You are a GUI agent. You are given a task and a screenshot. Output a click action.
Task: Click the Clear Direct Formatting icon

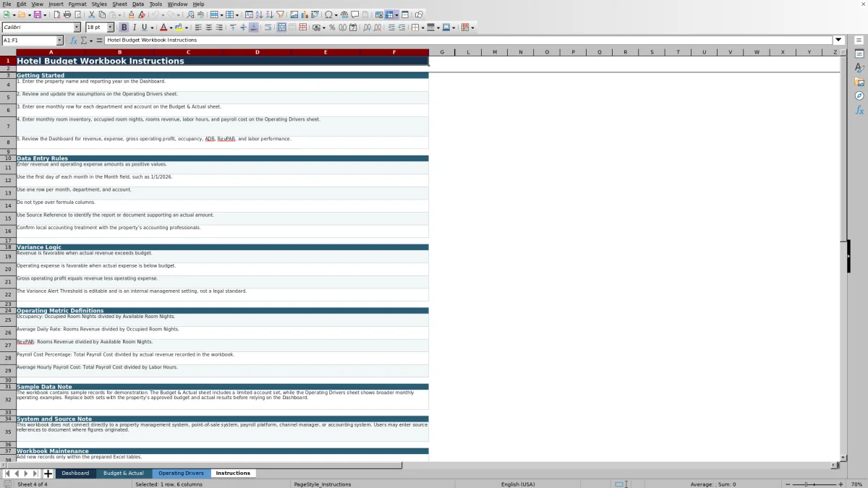click(x=142, y=14)
